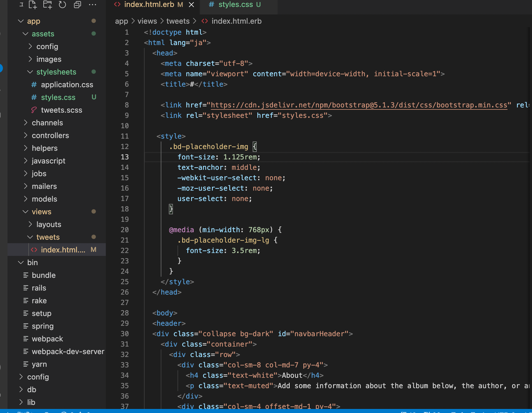
Task: Expand the layouts folder
Action: (30, 224)
